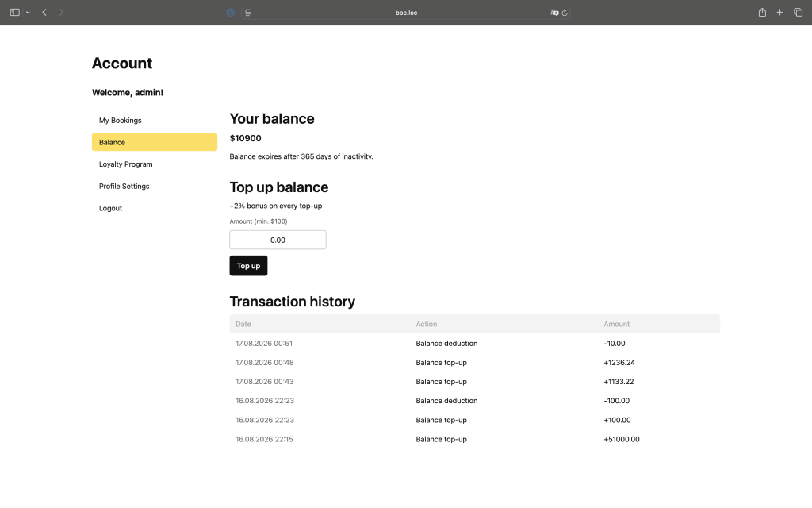Image resolution: width=812 pixels, height=508 pixels.
Task: Open a new tab with plus icon
Action: tap(780, 13)
